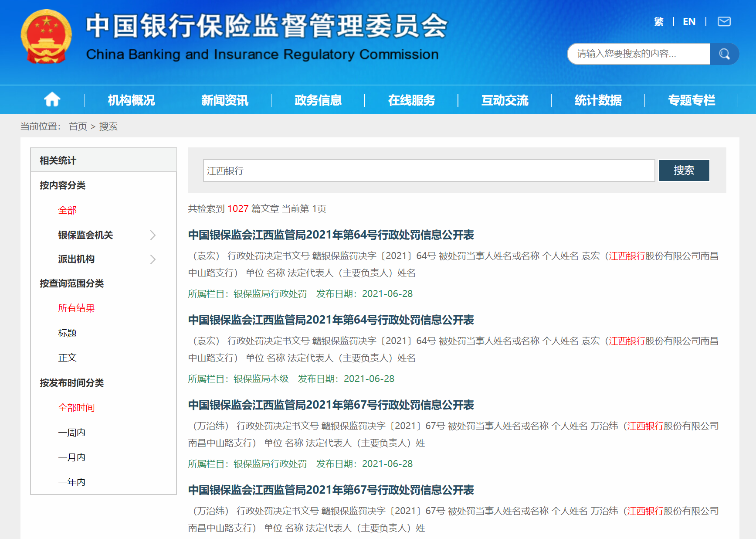756x539 pixels.
Task: Switch site language to EN
Action: [x=689, y=21]
